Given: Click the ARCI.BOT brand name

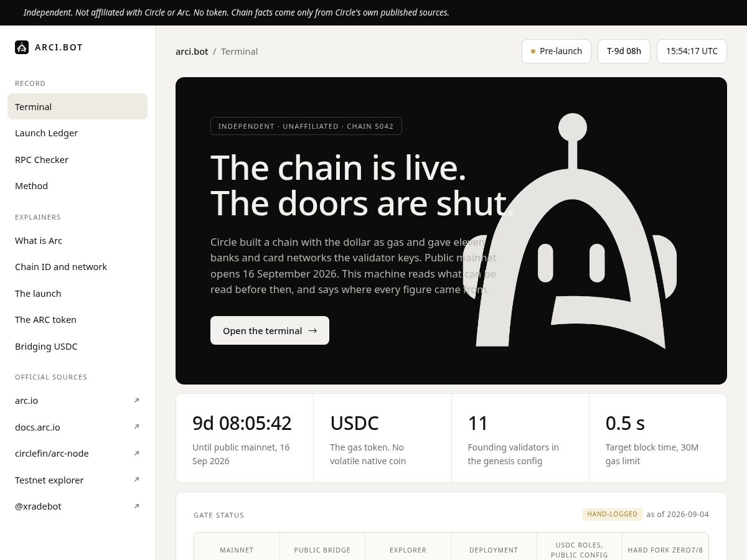Looking at the screenshot, I should [59, 47].
